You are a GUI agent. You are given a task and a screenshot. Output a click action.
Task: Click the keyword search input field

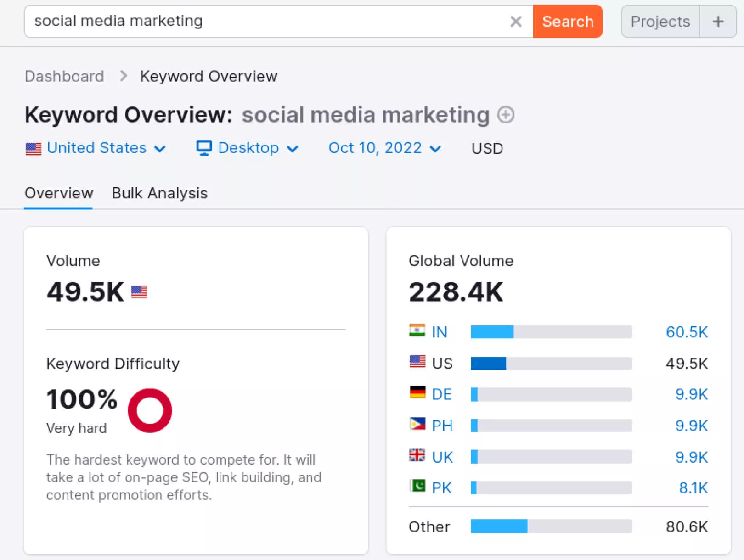[x=266, y=21]
